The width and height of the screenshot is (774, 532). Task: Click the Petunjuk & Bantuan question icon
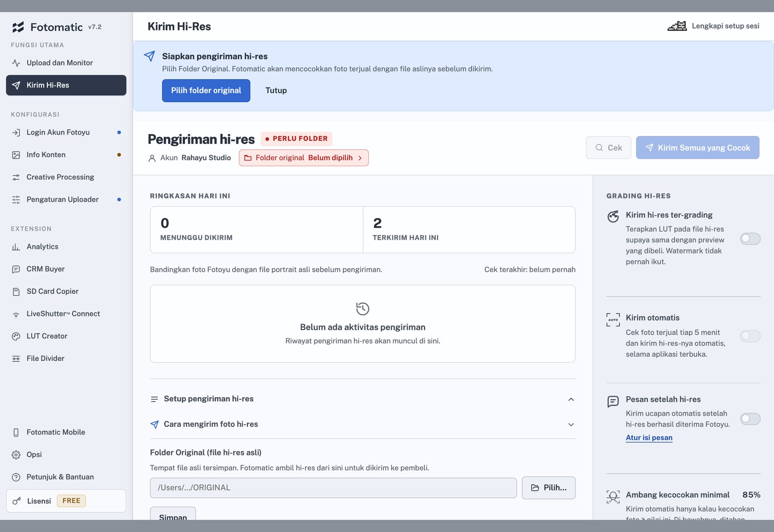coord(16,477)
